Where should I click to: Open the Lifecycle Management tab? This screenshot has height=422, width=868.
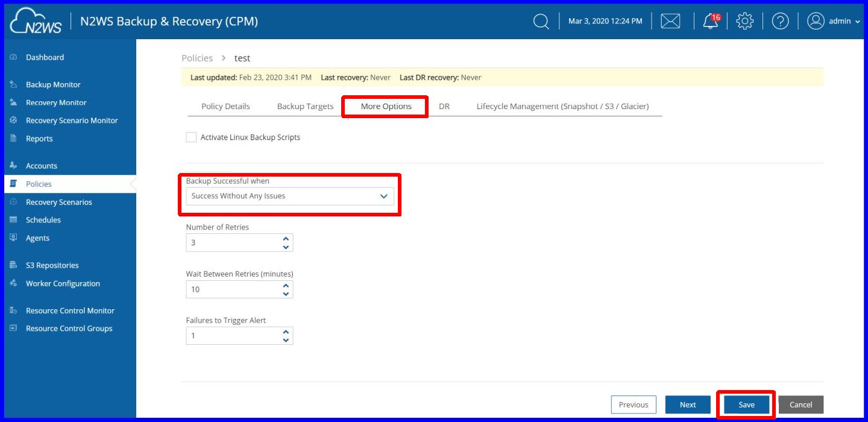(562, 106)
